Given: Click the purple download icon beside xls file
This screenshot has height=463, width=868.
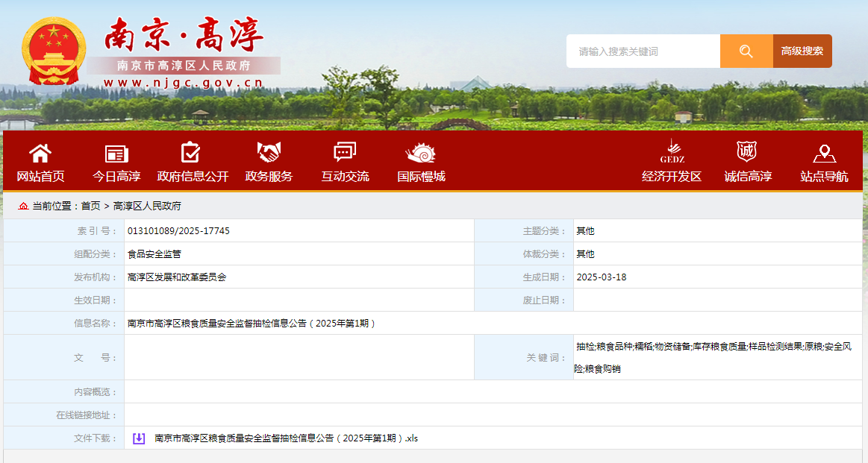Looking at the screenshot, I should pyautogui.click(x=139, y=438).
